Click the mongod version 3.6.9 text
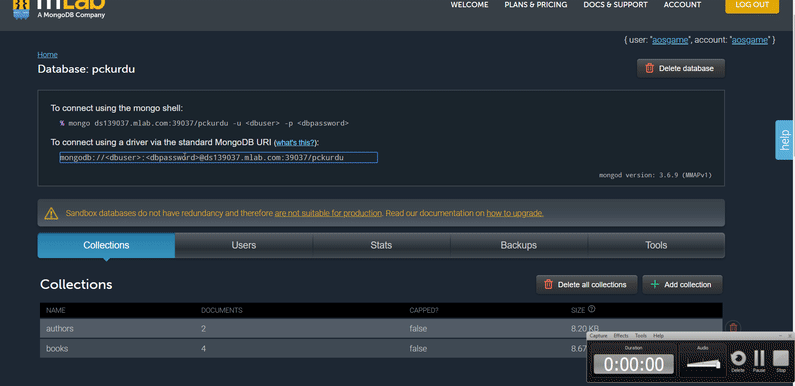 [656, 176]
